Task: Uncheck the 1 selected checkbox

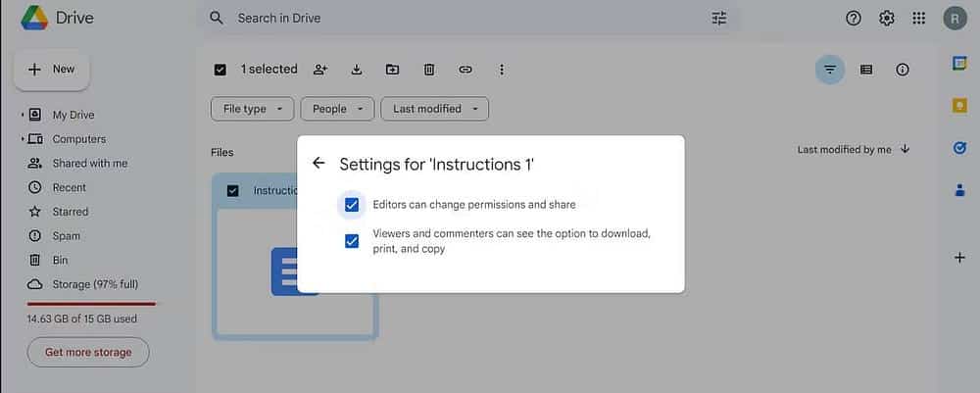Action: pos(220,70)
